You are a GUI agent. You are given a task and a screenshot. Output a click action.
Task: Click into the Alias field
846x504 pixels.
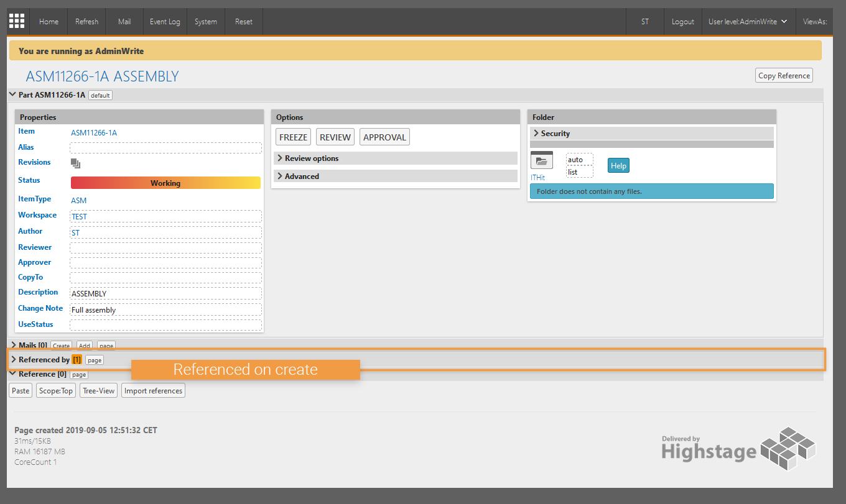tap(165, 148)
